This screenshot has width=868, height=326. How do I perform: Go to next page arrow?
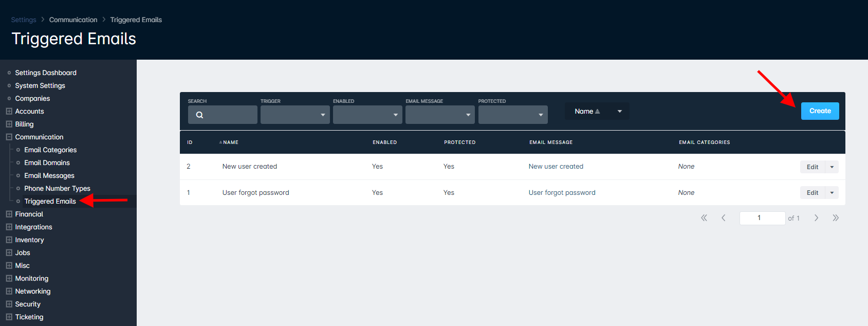[x=816, y=218]
